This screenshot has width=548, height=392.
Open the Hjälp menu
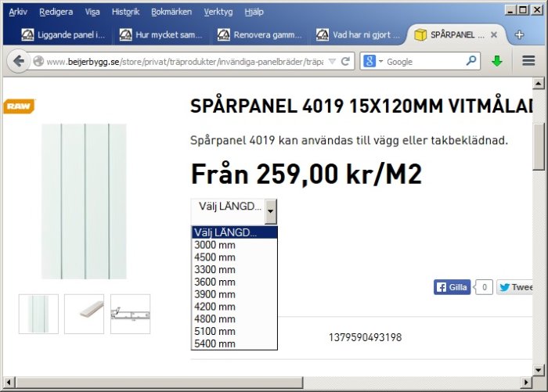click(x=254, y=12)
